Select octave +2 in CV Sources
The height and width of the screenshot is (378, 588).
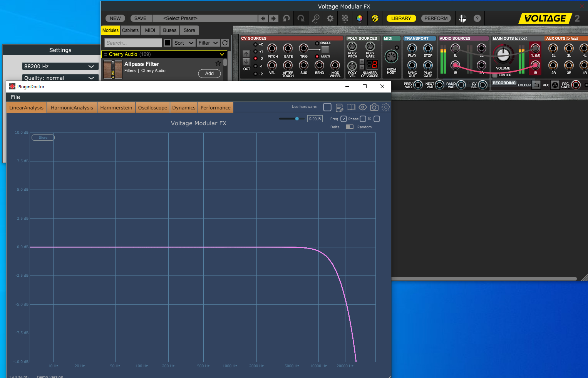click(x=255, y=44)
